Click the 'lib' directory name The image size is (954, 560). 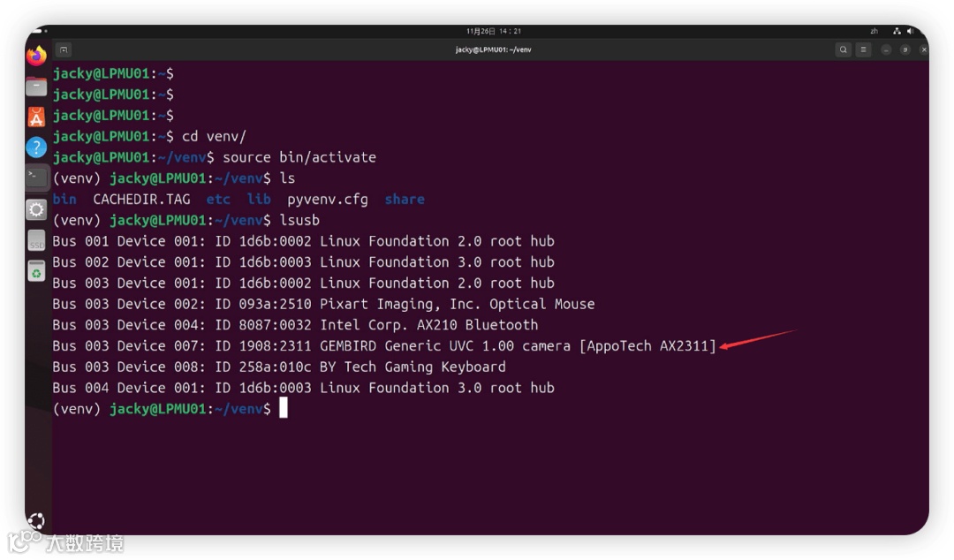point(259,200)
